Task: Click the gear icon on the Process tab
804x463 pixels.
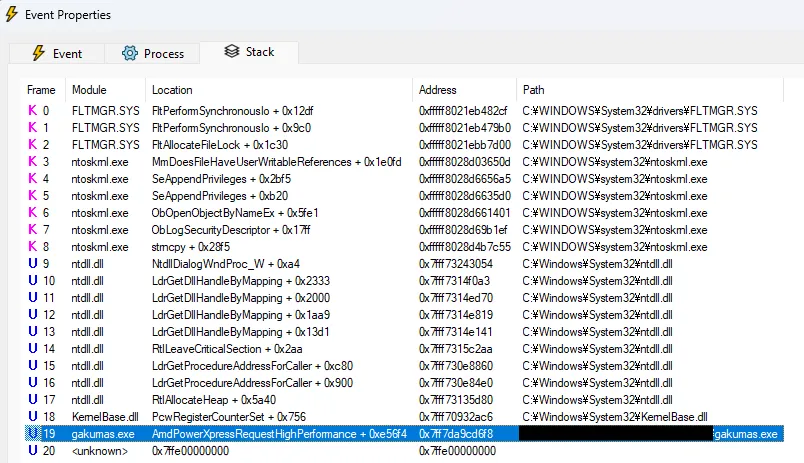Action: [x=130, y=53]
